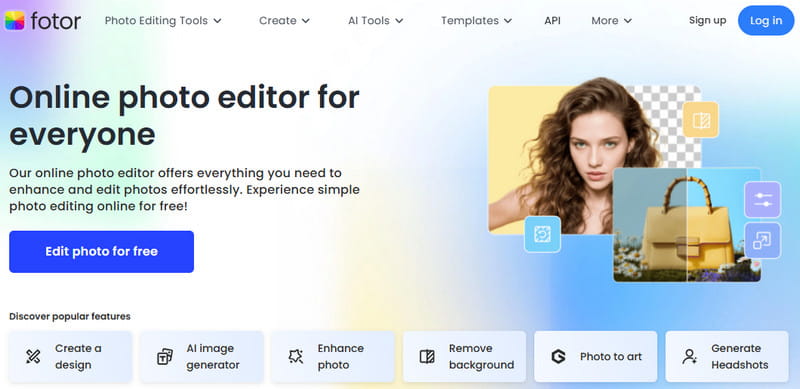Viewport: 800px width, 389px height.
Task: Open the API menu item
Action: tap(552, 20)
